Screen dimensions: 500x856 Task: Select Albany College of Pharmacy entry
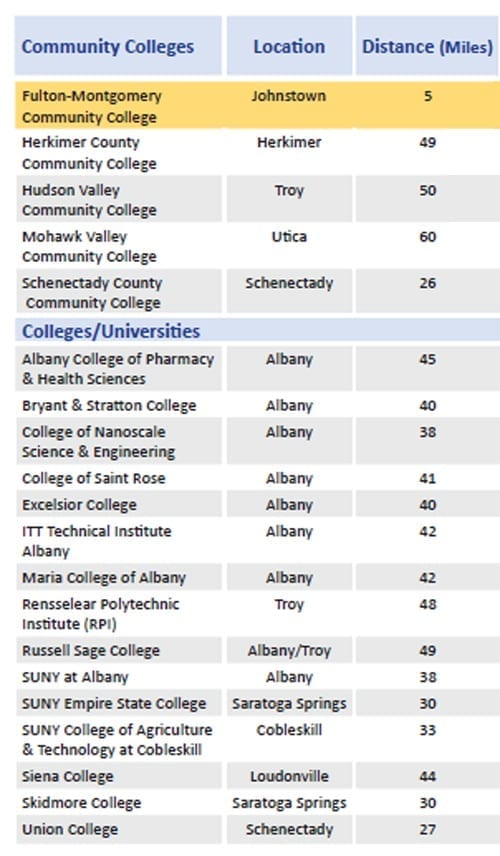(x=118, y=368)
